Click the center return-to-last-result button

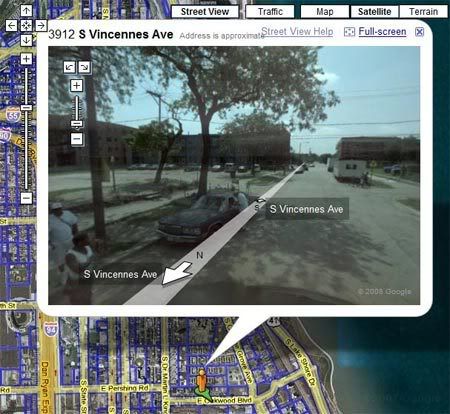coord(26,26)
